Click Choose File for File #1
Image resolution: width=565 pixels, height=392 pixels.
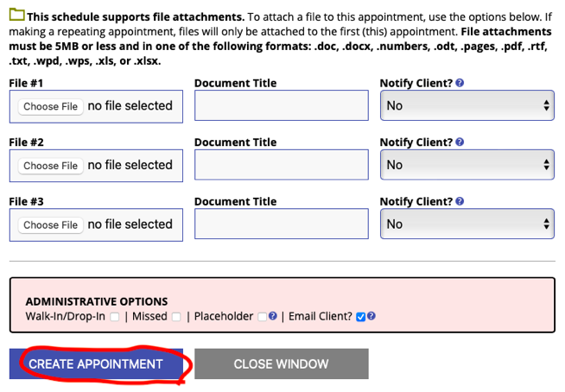coord(50,107)
